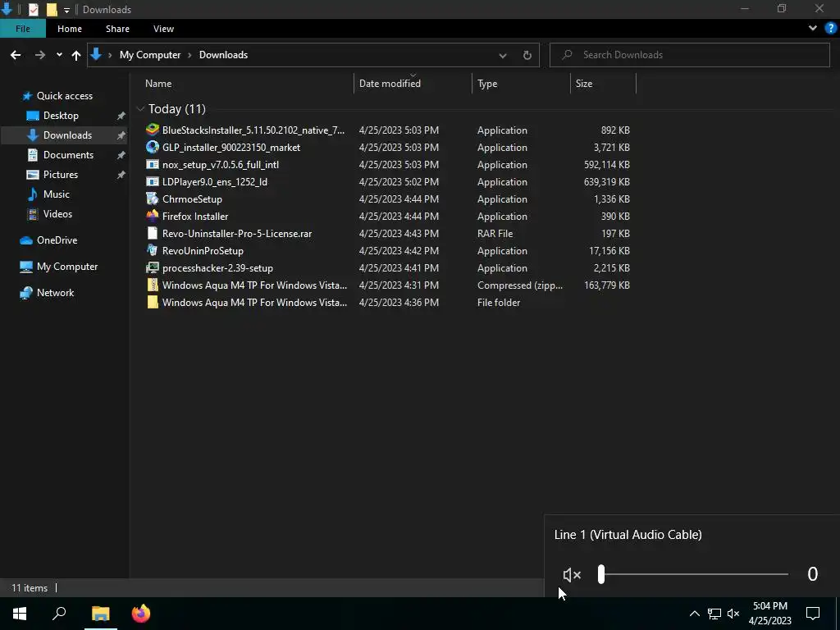The width and height of the screenshot is (840, 630).
Task: Select Quick access in navigation pane
Action: 64,96
